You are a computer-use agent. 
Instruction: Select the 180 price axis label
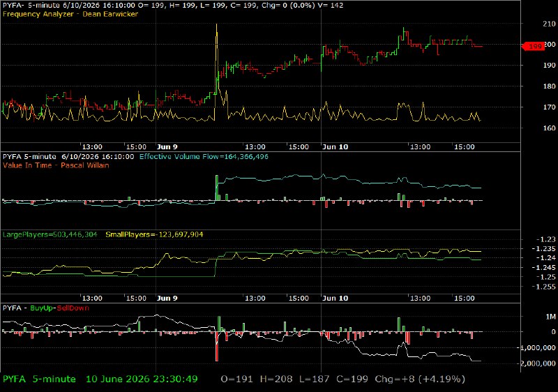pos(549,86)
